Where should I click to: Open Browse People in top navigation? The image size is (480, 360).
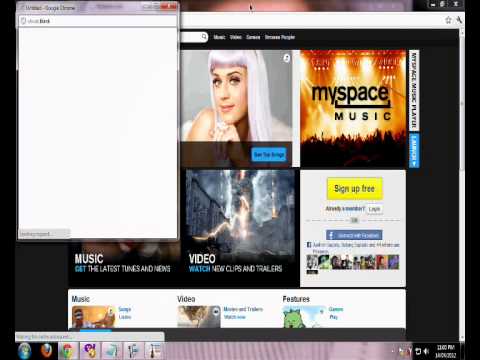click(280, 37)
